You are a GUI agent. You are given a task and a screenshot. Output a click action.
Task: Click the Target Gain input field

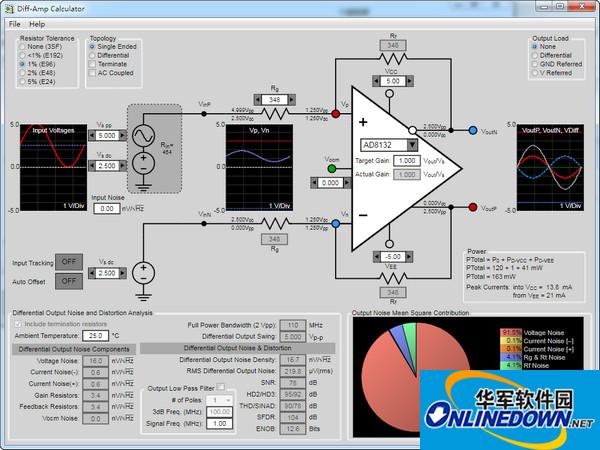tap(407, 161)
